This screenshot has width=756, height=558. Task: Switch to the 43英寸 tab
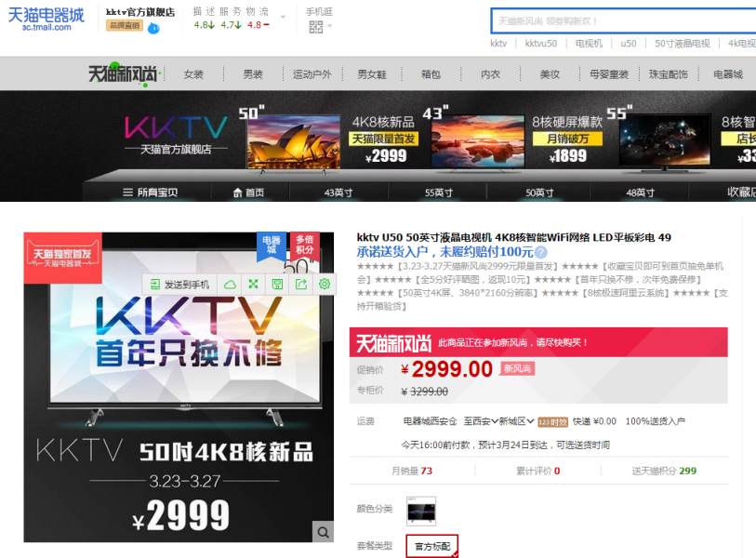338,193
